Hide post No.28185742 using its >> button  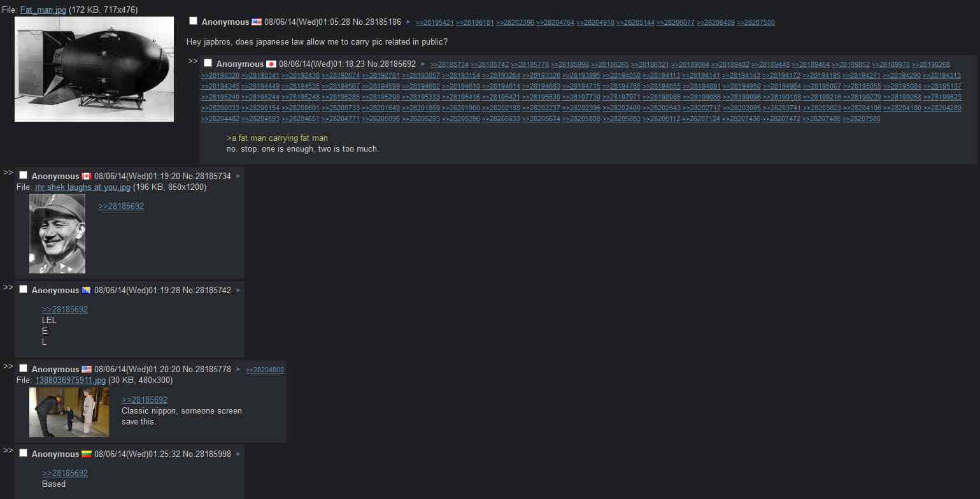point(8,287)
